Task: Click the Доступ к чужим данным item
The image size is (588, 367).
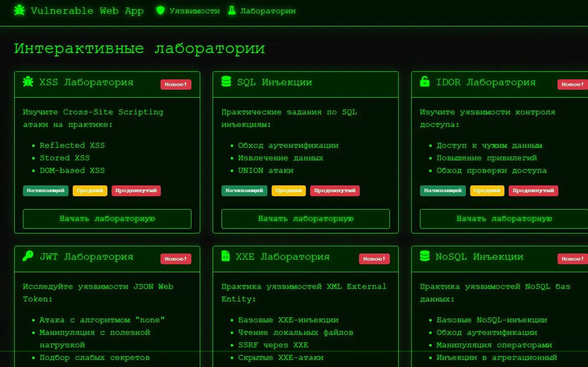Action: click(489, 145)
